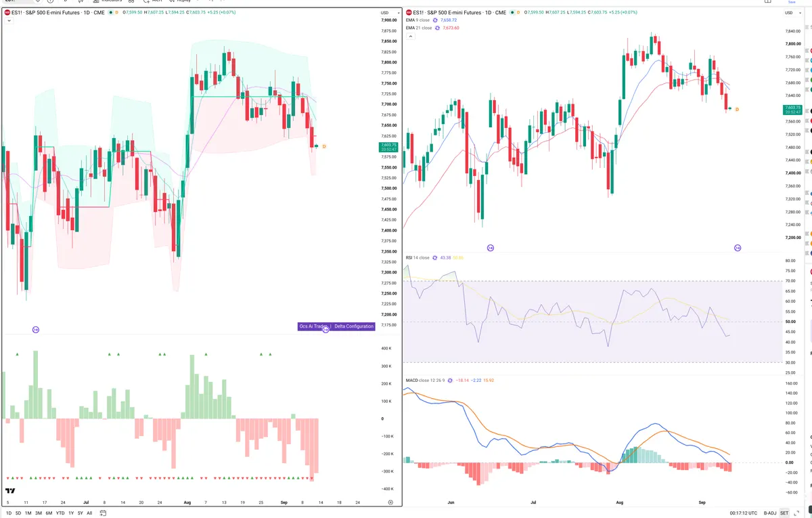Click MACD value −18.14 in MACD legend
Viewport: 812px width, 518px height.
(464, 381)
